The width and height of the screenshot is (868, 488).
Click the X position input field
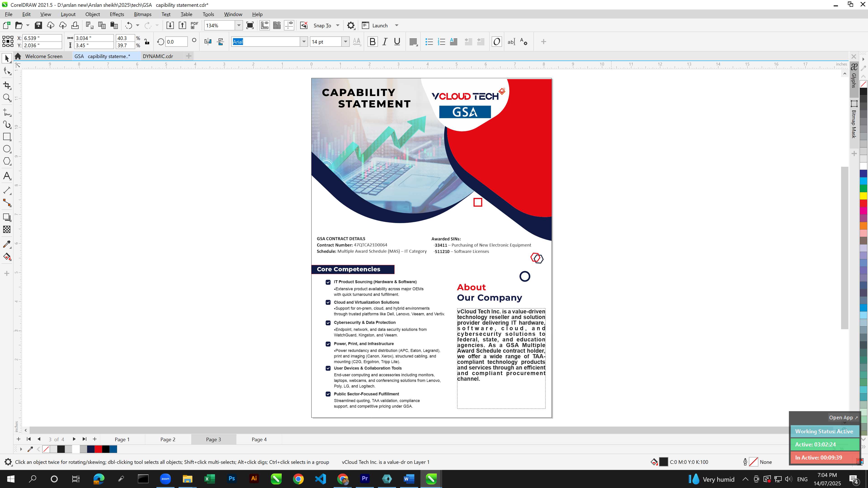pos(42,38)
